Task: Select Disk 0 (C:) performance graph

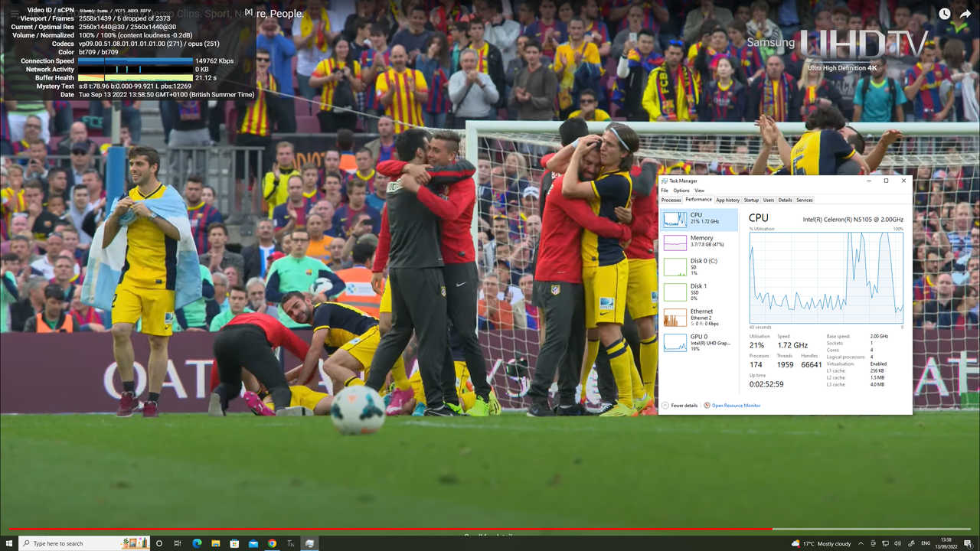Action: tap(699, 266)
